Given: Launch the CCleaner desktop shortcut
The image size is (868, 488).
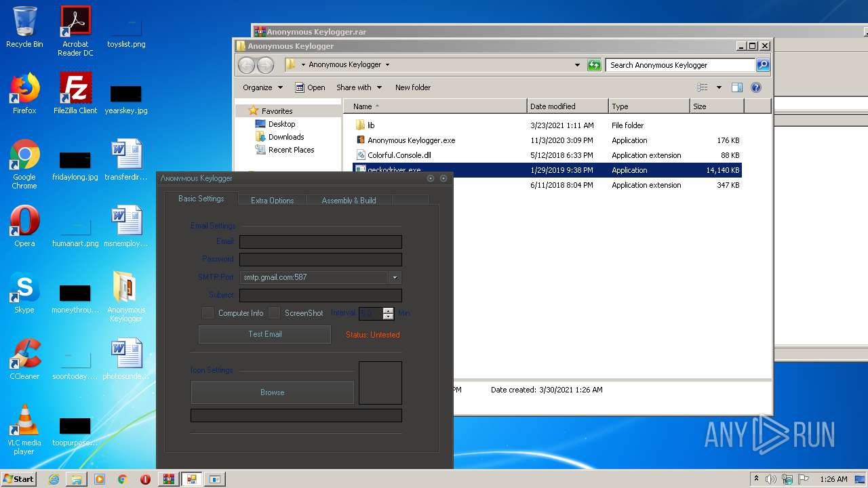Looking at the screenshot, I should point(24,360).
